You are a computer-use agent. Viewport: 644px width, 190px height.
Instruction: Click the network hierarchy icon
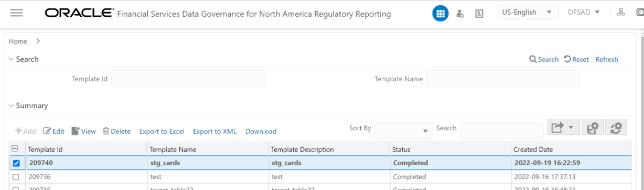pyautogui.click(x=621, y=12)
